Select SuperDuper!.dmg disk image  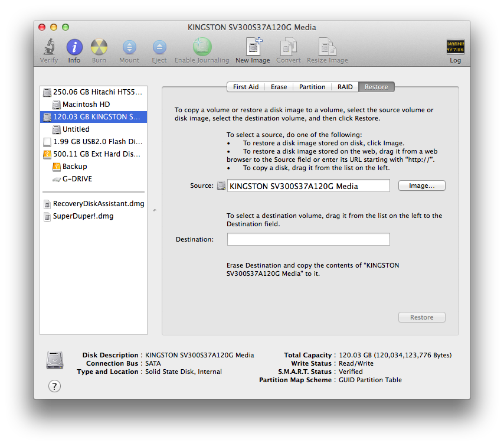[93, 216]
